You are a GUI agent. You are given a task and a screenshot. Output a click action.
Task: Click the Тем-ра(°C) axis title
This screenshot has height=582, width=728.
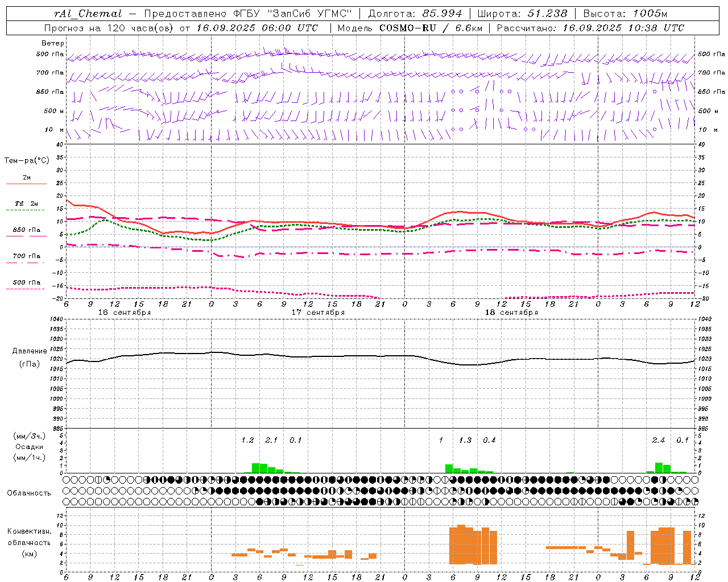pyautogui.click(x=27, y=161)
